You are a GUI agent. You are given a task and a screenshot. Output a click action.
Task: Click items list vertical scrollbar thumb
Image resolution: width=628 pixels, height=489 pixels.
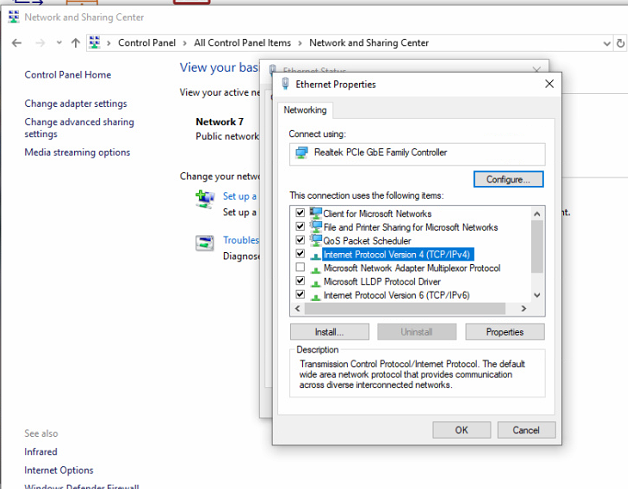(537, 246)
